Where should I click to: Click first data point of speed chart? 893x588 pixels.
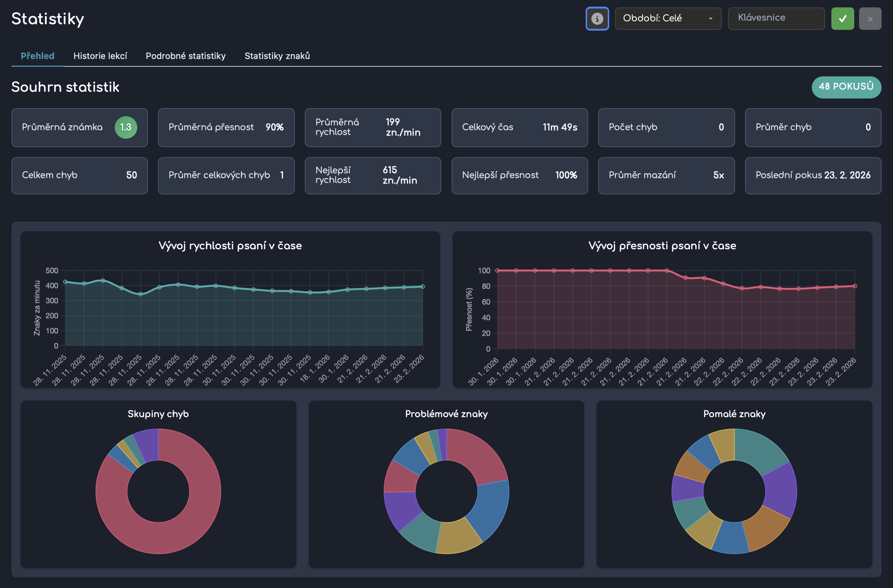[x=65, y=281]
